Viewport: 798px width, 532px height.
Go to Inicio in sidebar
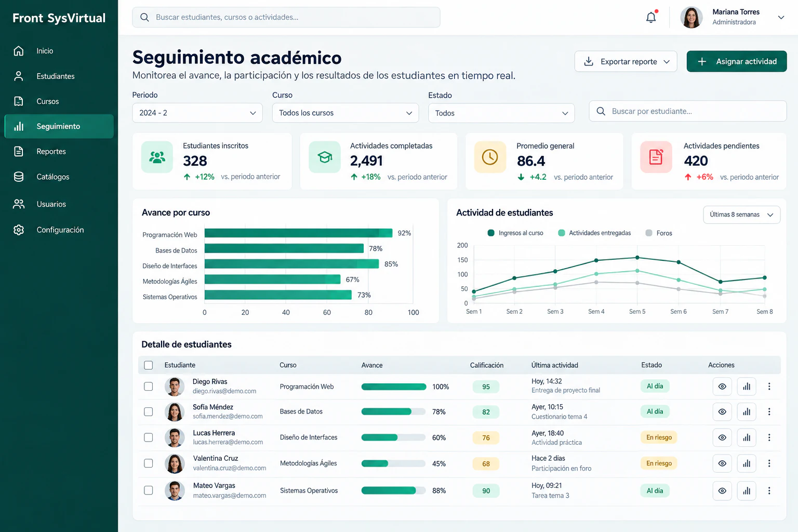tap(59, 51)
